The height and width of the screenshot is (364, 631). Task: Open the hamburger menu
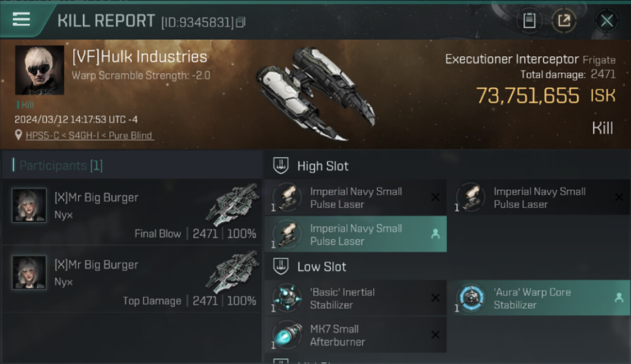tap(21, 19)
